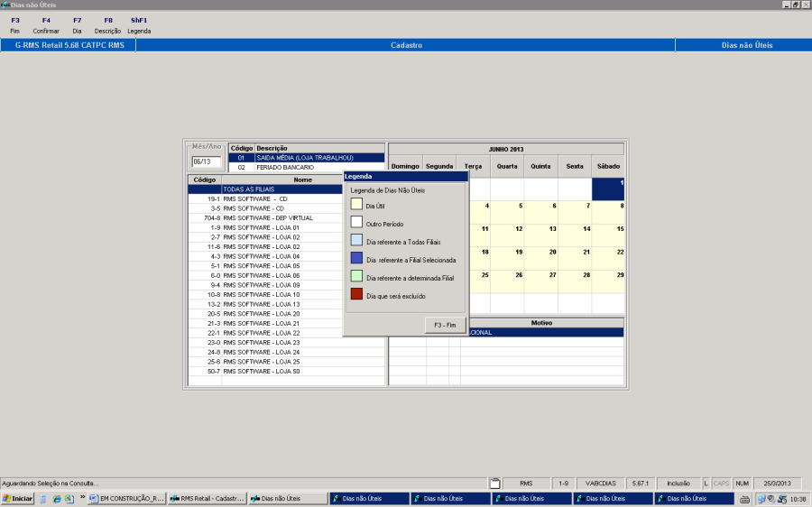Click the determinada Filial green swatch
This screenshot has width=812, height=507.
[356, 276]
